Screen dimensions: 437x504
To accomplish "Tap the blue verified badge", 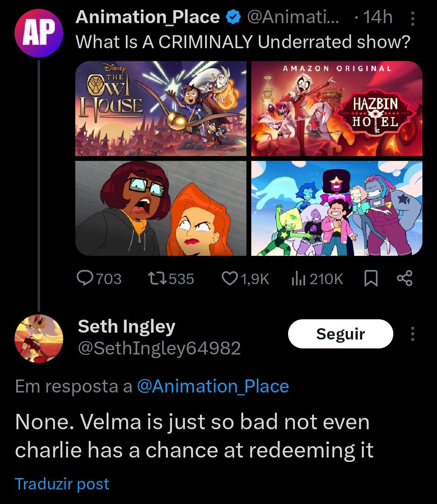I will click(x=233, y=17).
